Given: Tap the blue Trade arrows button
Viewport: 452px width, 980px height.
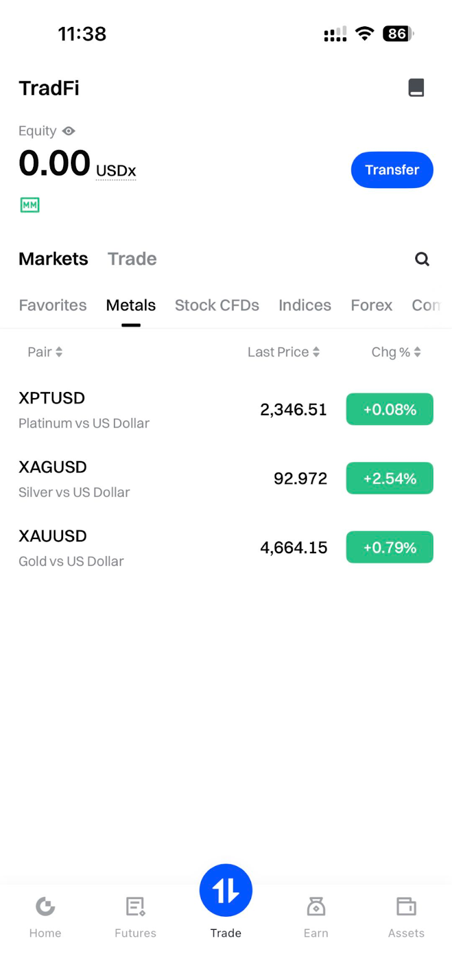Looking at the screenshot, I should click(226, 891).
